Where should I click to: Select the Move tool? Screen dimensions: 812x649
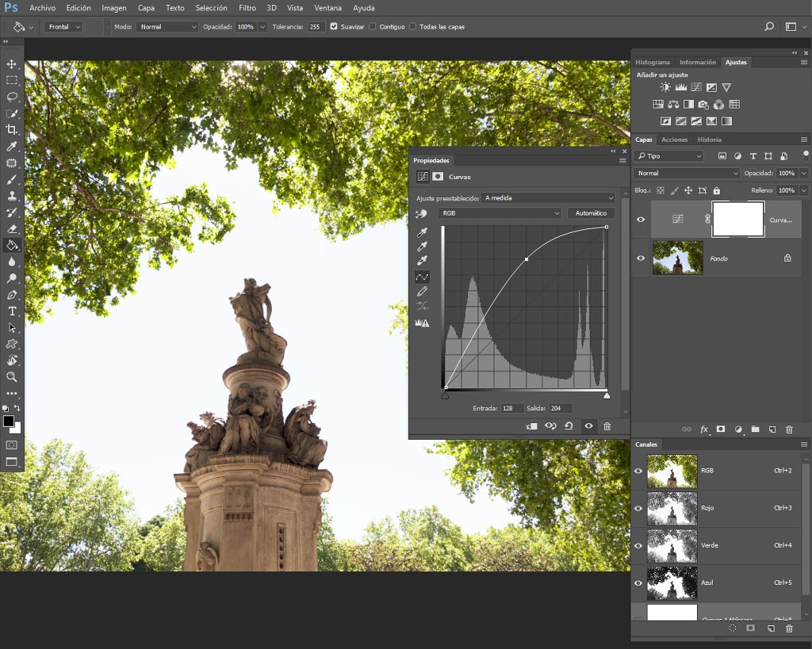tap(11, 63)
